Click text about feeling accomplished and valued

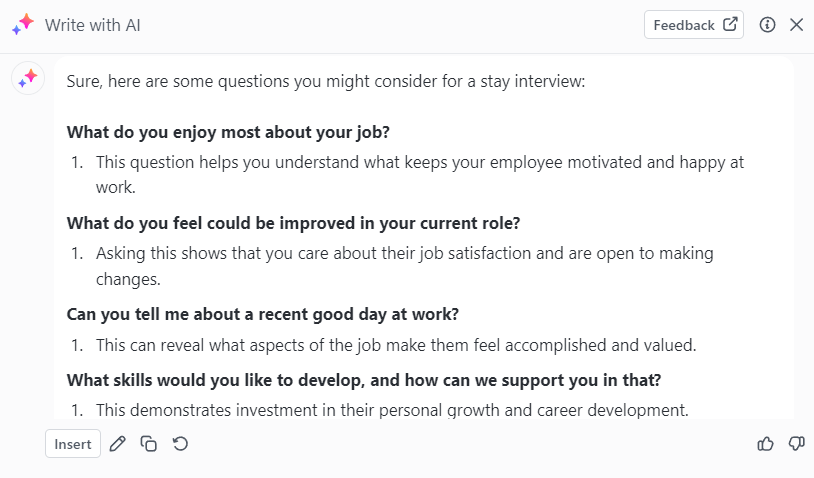396,345
